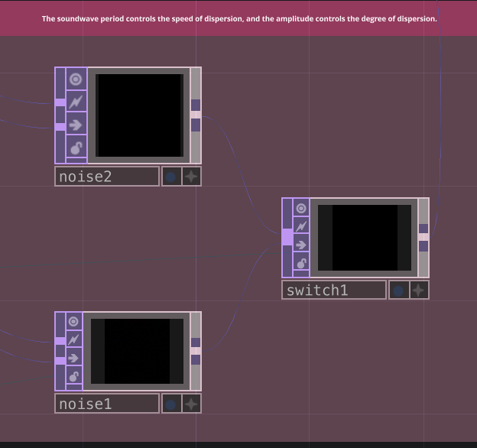The height and width of the screenshot is (448, 477).
Task: Toggle the star render flag on noise2
Action: click(191, 177)
